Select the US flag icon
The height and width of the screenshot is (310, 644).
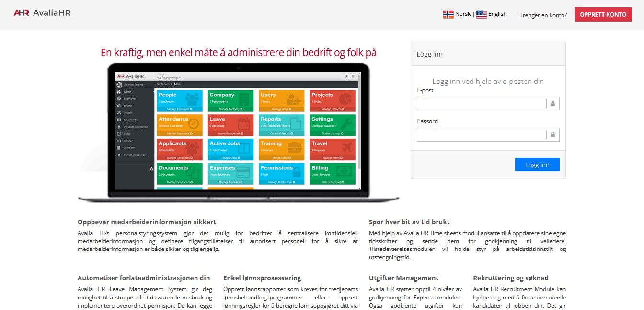(x=481, y=14)
